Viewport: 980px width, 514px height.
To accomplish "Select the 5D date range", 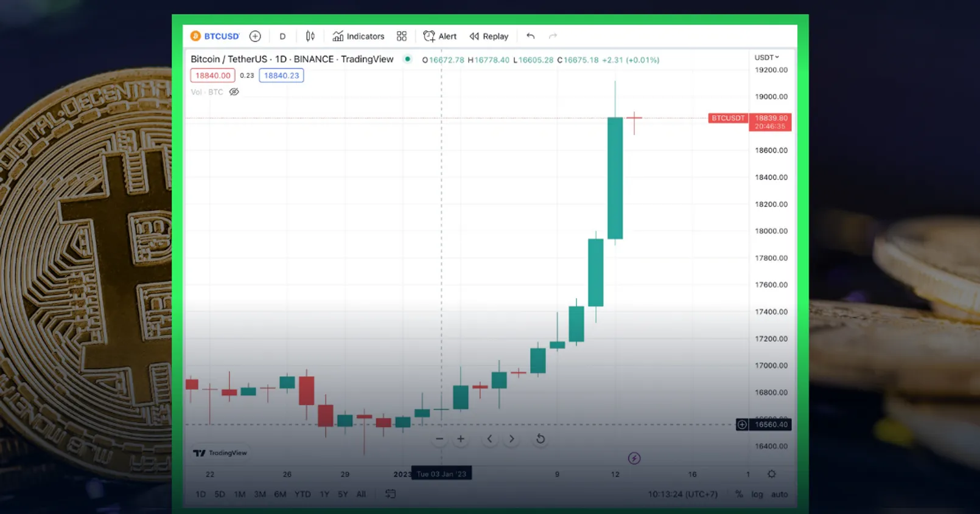I will click(220, 494).
